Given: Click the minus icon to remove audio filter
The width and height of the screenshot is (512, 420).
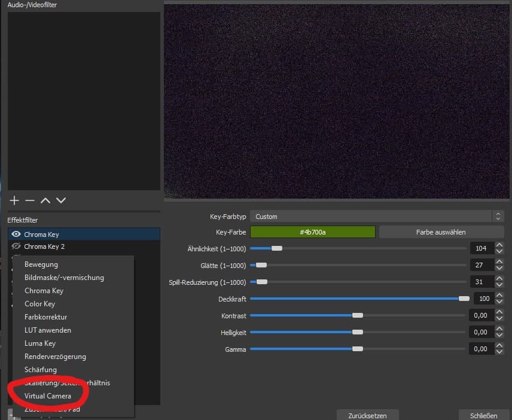Looking at the screenshot, I should coord(30,200).
